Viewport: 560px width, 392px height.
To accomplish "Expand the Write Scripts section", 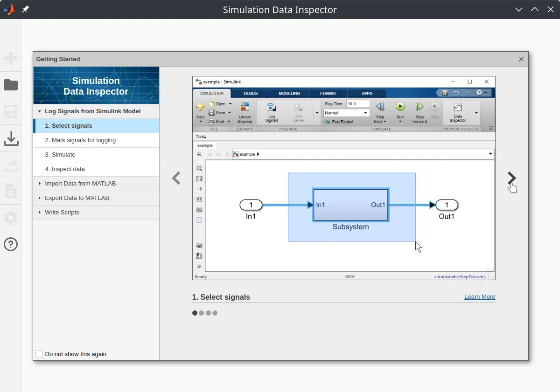I will 96,213.
